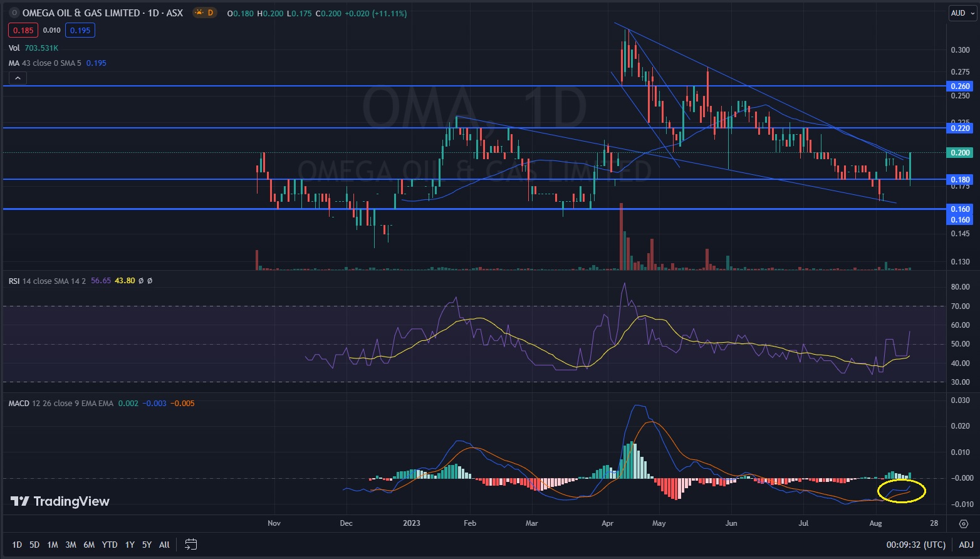Collapse the indicator legend arrow
Viewport: 980px width, 559px height.
(x=18, y=78)
